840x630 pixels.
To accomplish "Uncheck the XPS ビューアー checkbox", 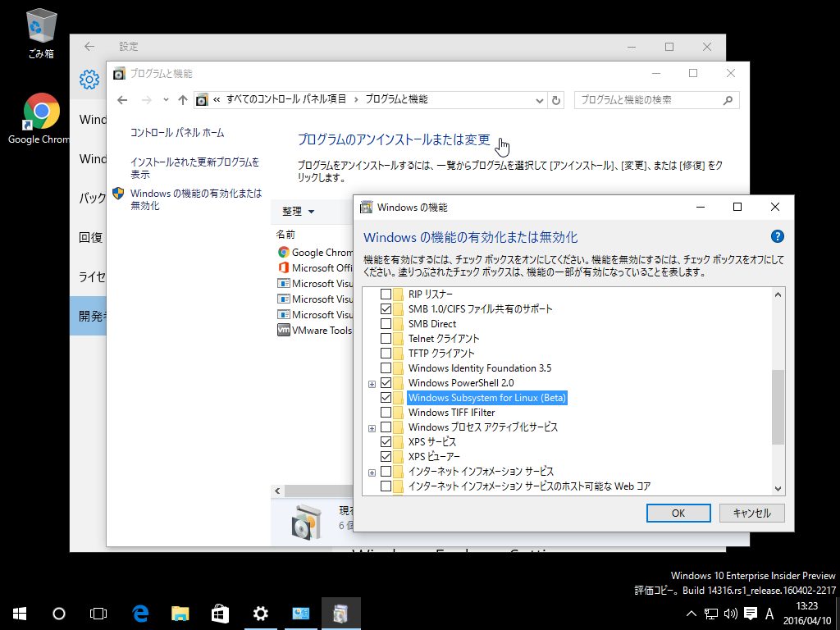I will coord(386,456).
